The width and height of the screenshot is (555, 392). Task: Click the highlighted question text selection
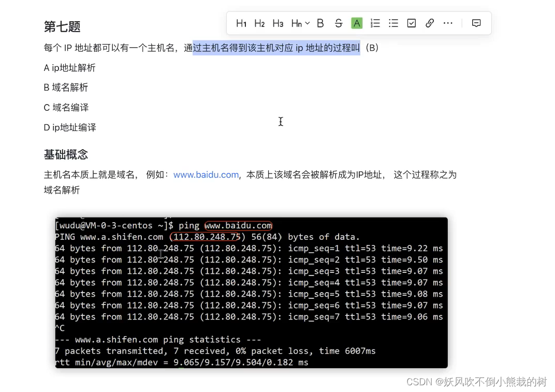click(x=276, y=48)
